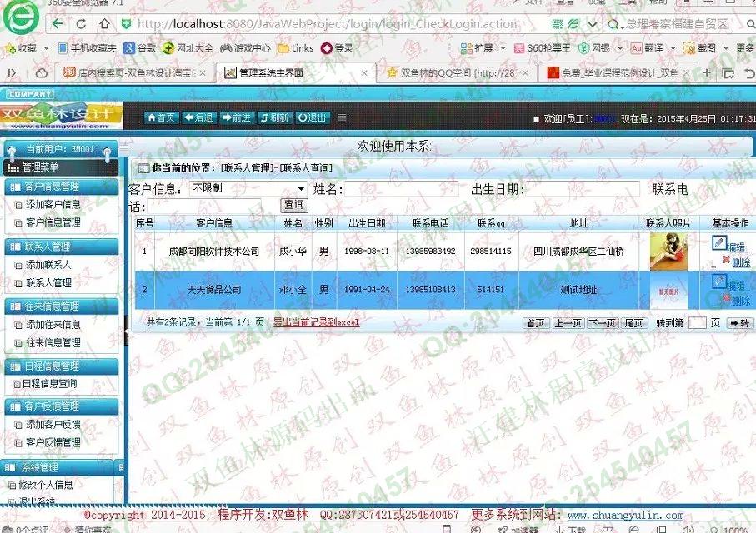Switch to 店内搜索页 tab
The height and width of the screenshot is (533, 756).
point(134,72)
